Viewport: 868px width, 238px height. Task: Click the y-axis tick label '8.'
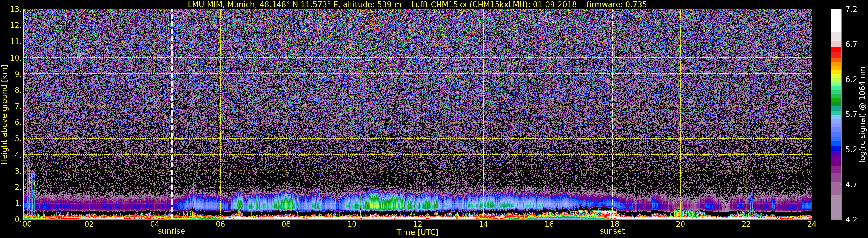(x=18, y=90)
